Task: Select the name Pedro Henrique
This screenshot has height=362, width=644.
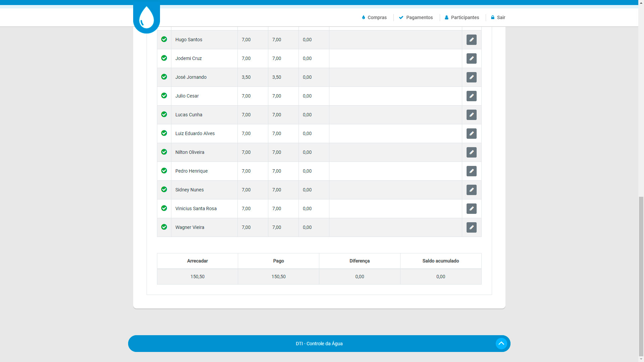Action: pyautogui.click(x=192, y=171)
